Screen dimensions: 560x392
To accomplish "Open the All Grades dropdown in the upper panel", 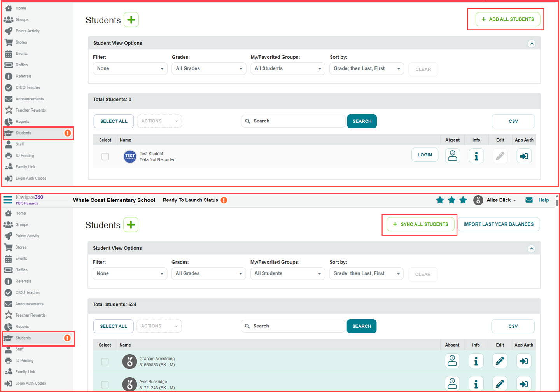I will pos(209,68).
